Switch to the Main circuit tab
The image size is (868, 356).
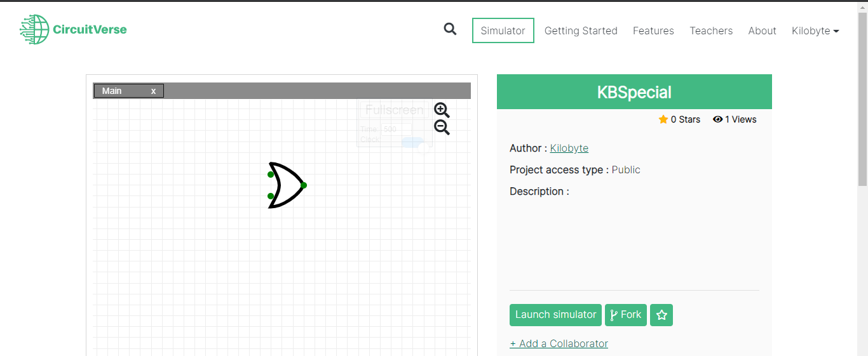[x=128, y=91]
